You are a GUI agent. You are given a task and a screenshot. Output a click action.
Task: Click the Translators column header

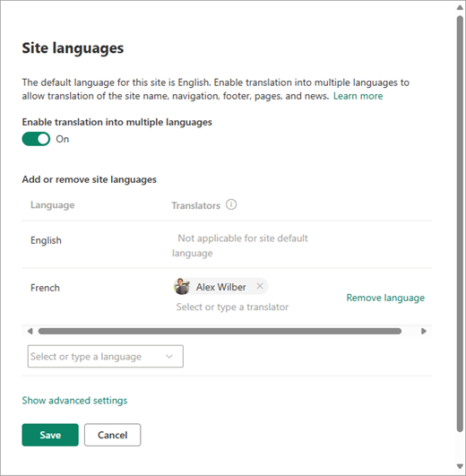(196, 205)
